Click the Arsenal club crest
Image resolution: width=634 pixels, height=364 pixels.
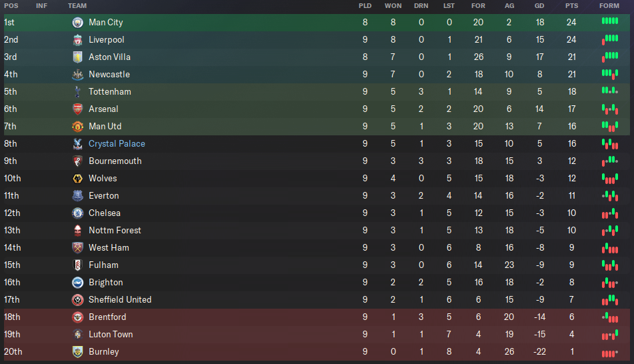(x=77, y=109)
